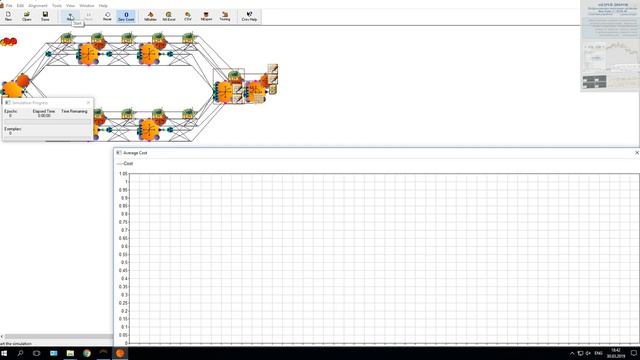Open a file via the Open toolbar icon
The height and width of the screenshot is (360, 640).
pyautogui.click(x=27, y=16)
